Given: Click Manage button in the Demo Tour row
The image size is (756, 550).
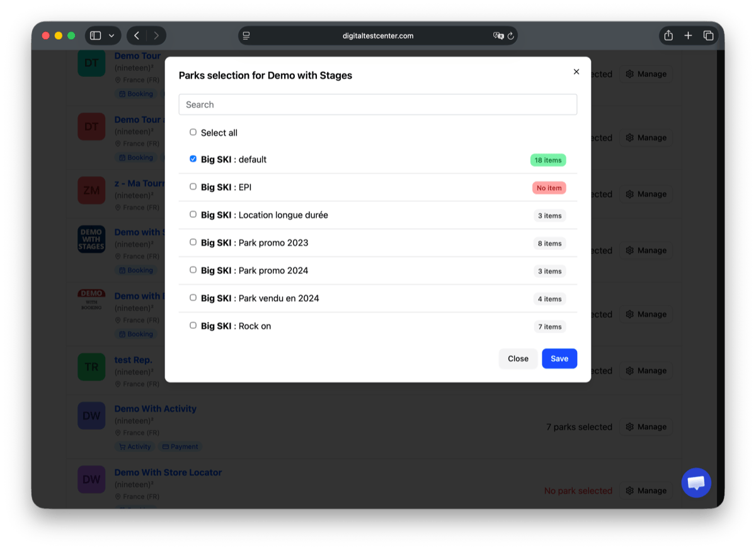Looking at the screenshot, I should tap(646, 74).
